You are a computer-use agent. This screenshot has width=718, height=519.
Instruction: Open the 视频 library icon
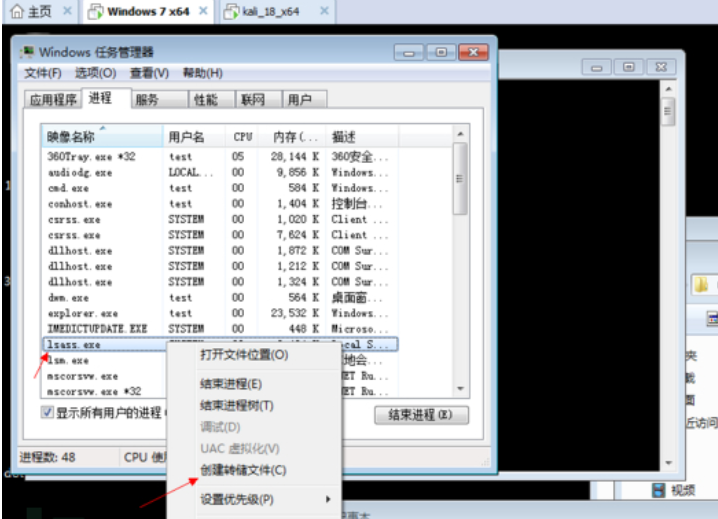tap(659, 490)
